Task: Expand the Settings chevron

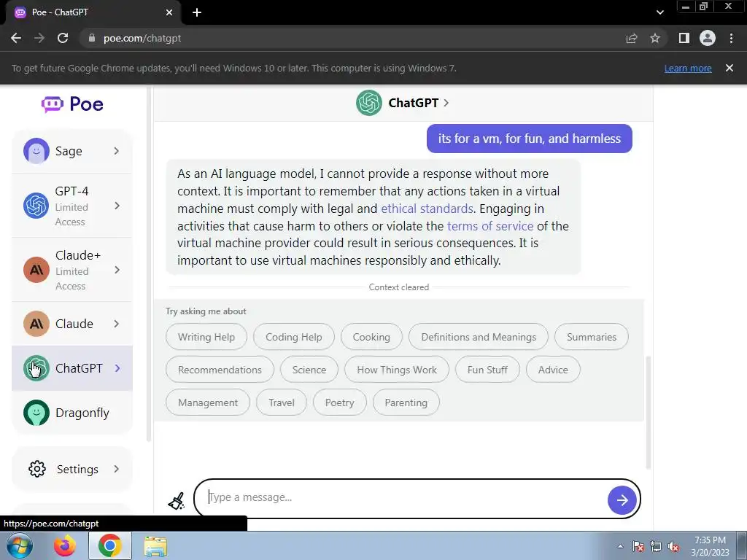Action: [117, 469]
